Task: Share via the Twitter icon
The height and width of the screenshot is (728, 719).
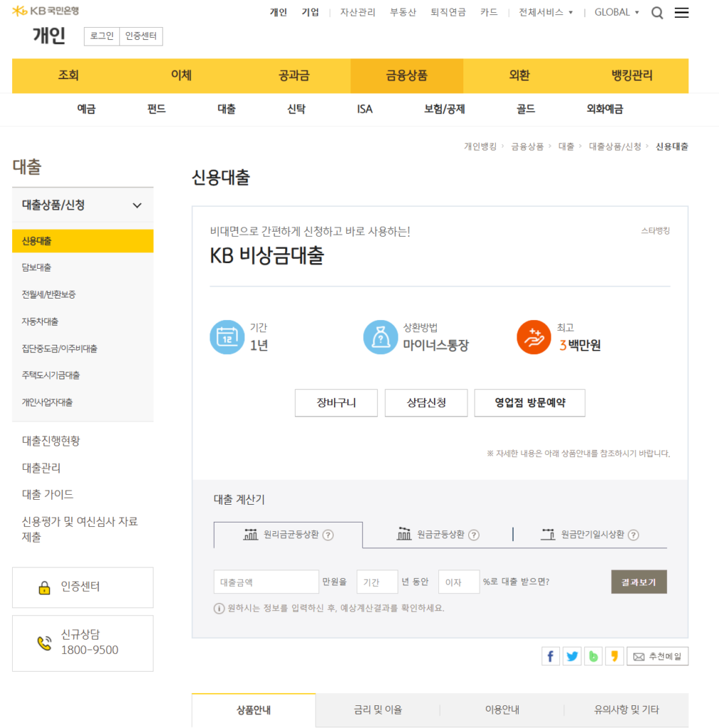Action: point(572,655)
